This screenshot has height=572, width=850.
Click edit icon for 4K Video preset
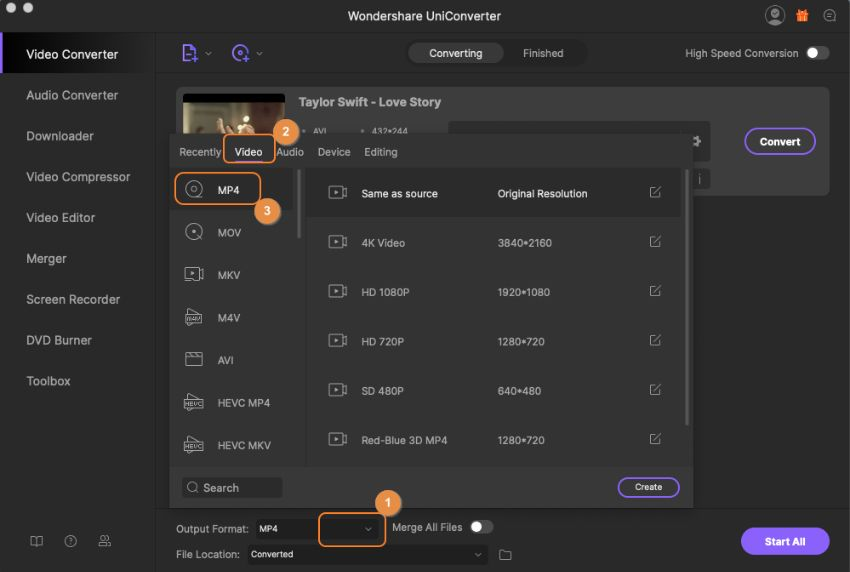tap(655, 242)
